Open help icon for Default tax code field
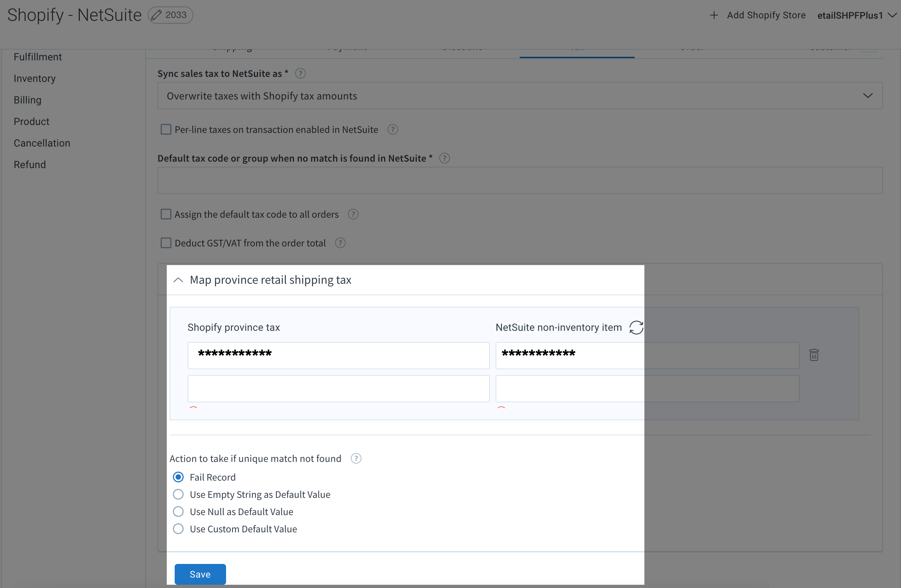This screenshot has width=901, height=588. point(445,158)
